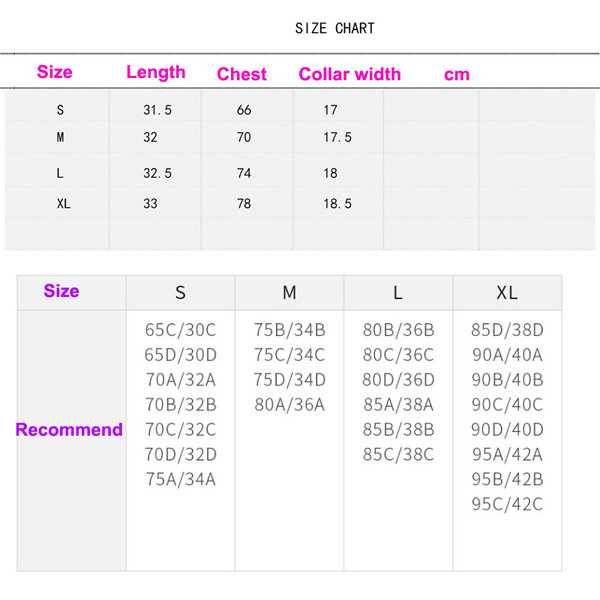Image resolution: width=600 pixels, height=600 pixels.
Task: Select 65C/30C entry
Action: 181,330
